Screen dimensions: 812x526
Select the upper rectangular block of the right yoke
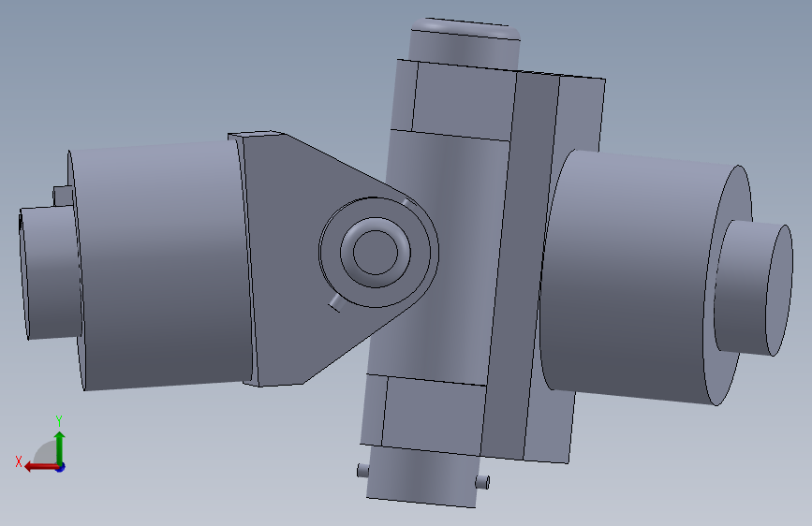[461, 101]
